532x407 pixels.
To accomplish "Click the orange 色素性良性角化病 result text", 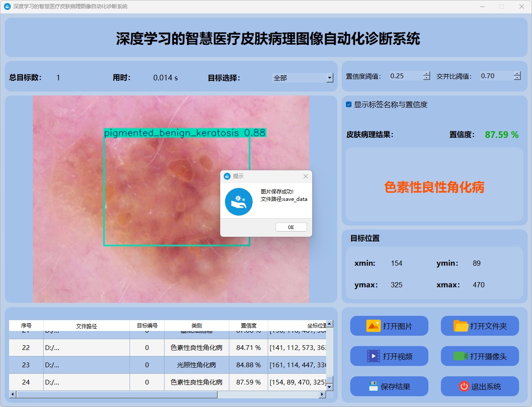I will tap(434, 187).
